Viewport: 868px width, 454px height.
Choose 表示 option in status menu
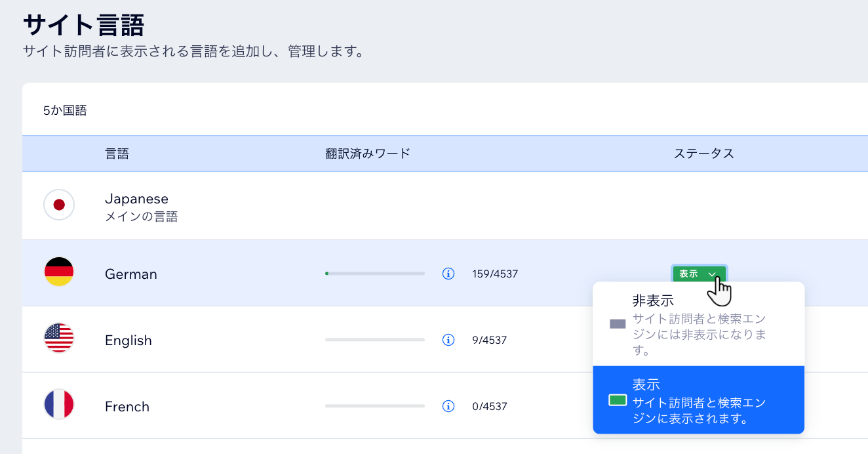pos(698,400)
